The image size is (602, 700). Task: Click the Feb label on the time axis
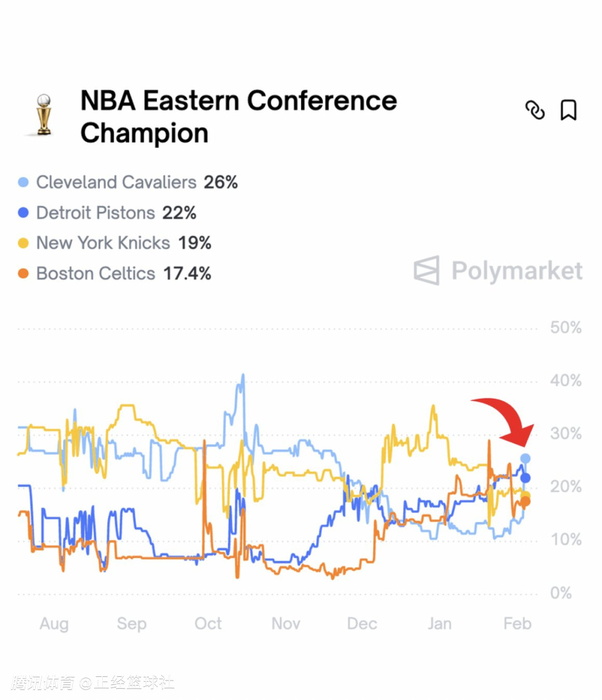point(517,623)
